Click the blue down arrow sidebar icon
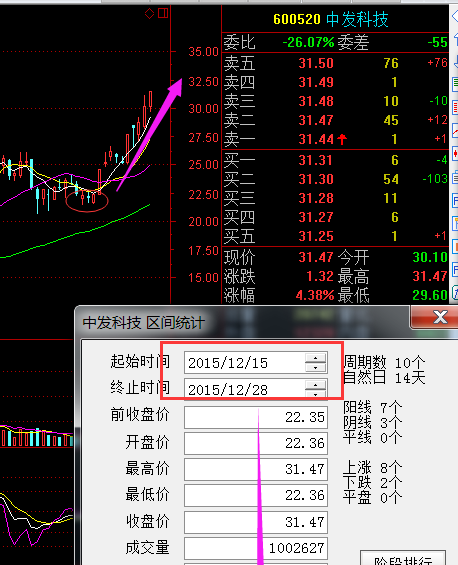 pyautogui.click(x=455, y=61)
